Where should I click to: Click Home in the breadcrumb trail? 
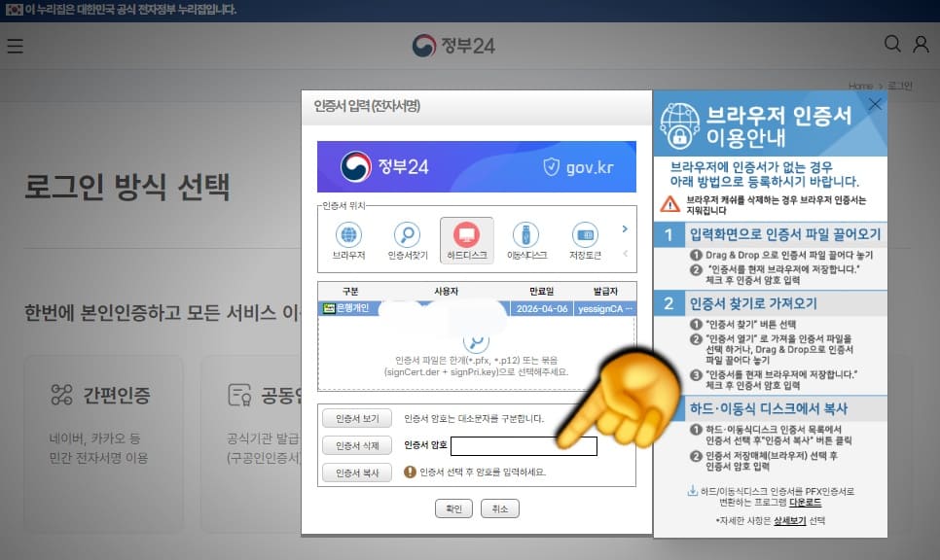pyautogui.click(x=860, y=86)
